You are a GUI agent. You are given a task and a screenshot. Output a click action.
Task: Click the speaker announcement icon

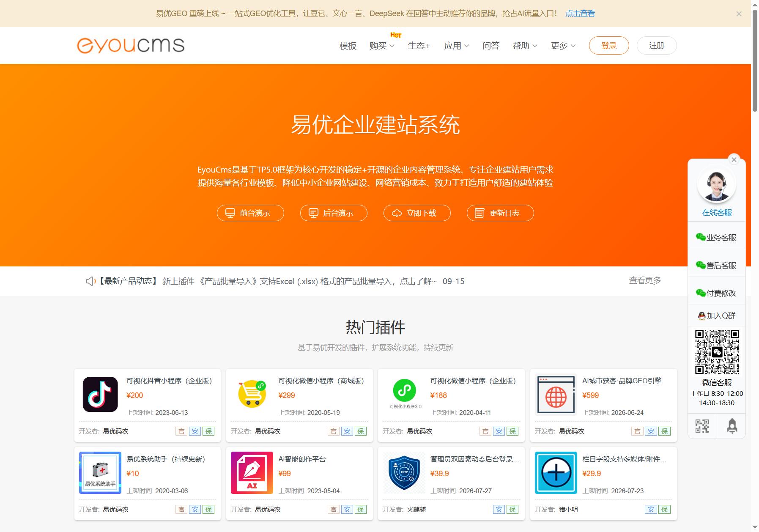[90, 281]
